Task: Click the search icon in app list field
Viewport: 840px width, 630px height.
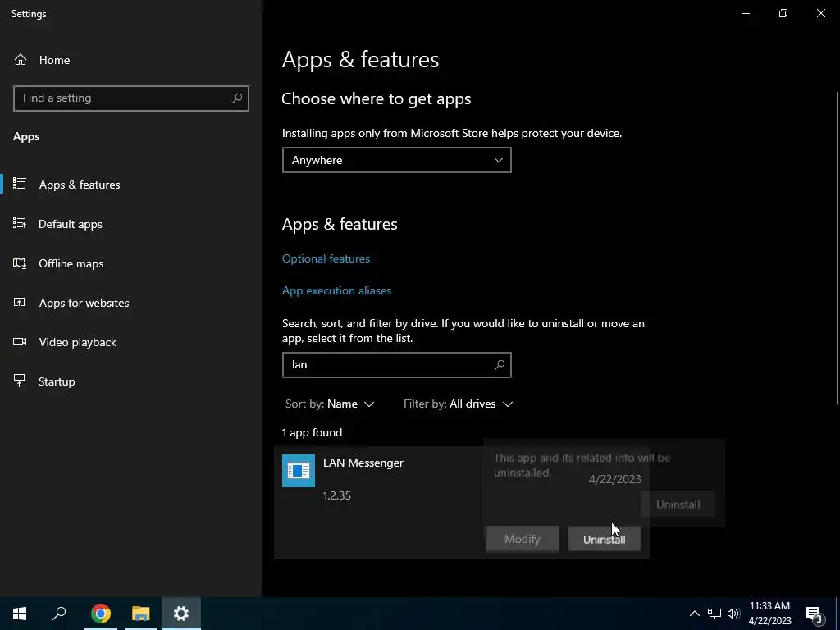Action: (500, 365)
